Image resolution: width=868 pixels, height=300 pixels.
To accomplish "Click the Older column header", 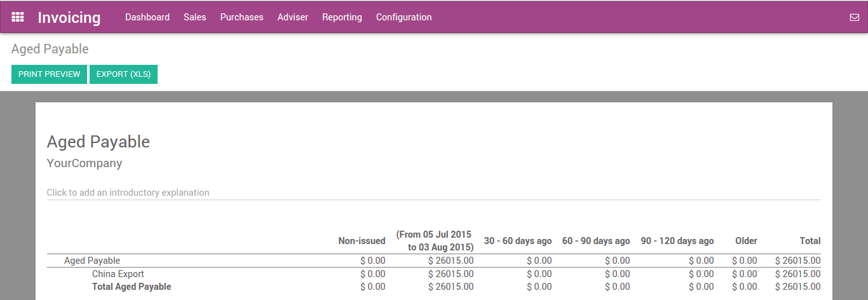I will (746, 241).
